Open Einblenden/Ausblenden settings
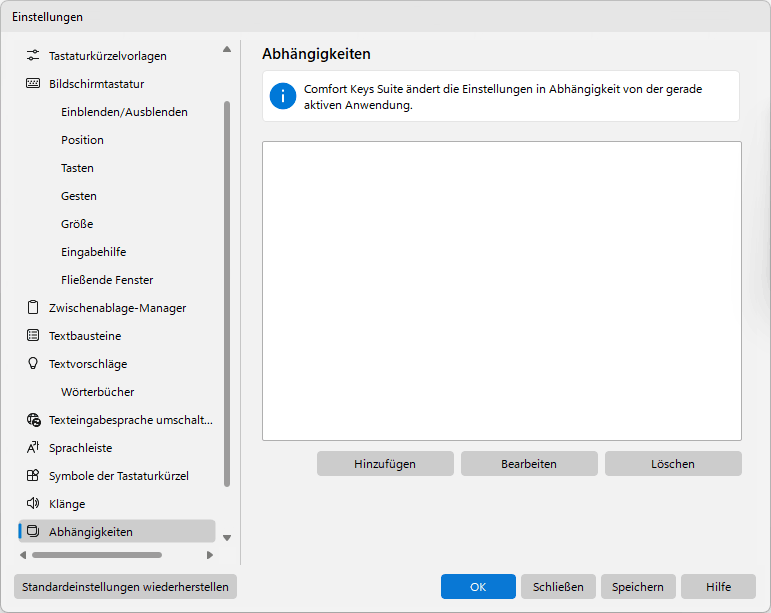 (124, 112)
